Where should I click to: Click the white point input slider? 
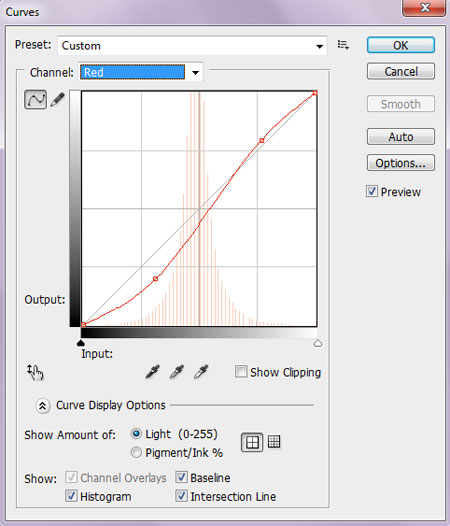click(x=317, y=343)
